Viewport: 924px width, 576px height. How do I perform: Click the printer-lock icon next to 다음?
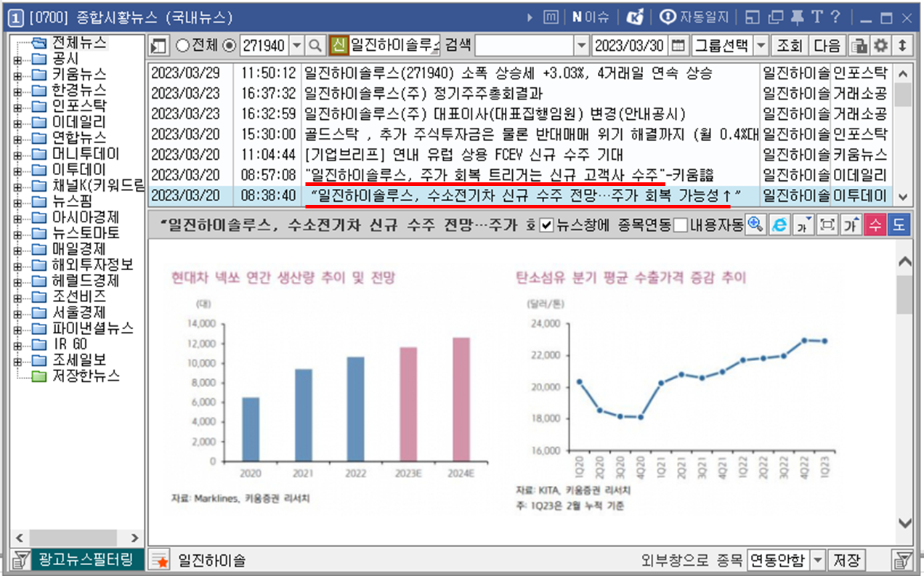click(x=859, y=45)
